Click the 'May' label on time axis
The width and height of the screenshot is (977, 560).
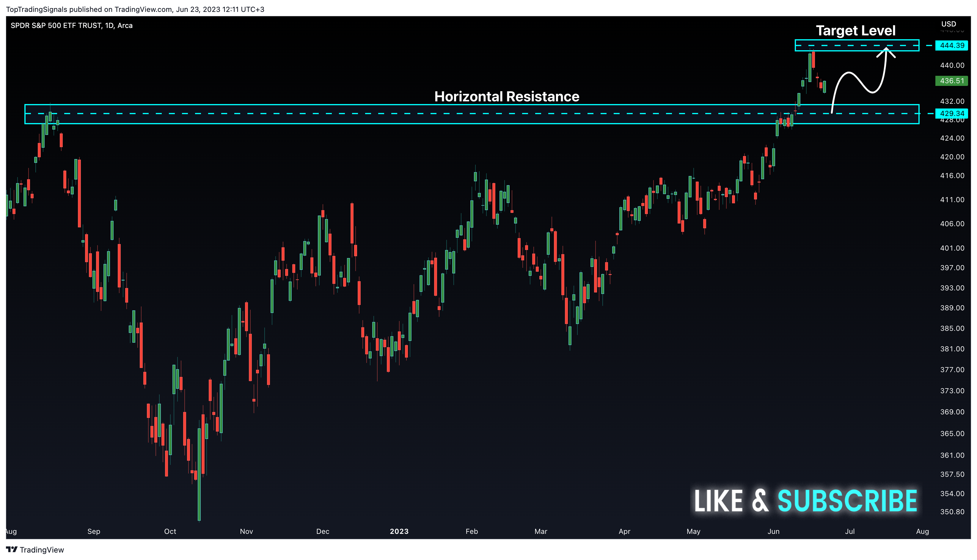point(694,531)
